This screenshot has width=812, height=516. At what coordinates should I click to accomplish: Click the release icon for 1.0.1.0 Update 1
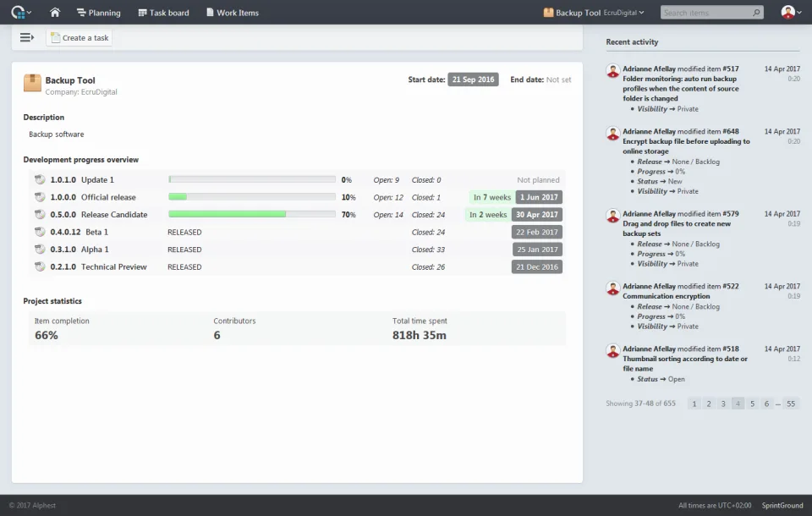click(40, 180)
